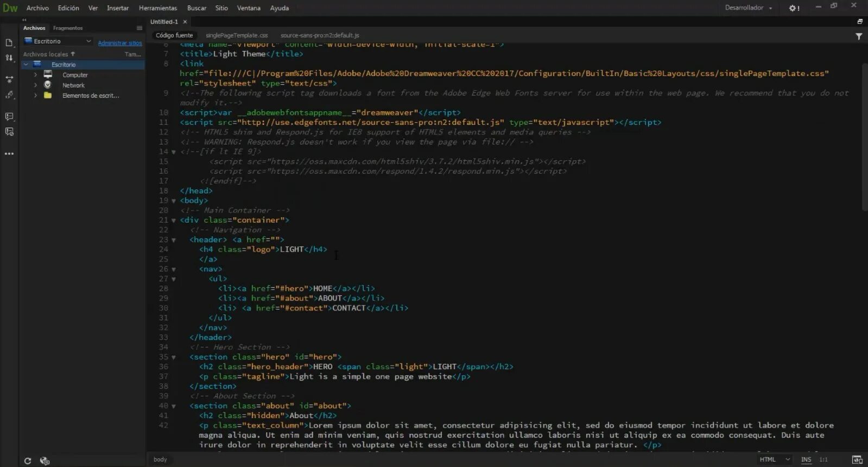Click the code editor vertical scrollbar
Screen dimensions: 868x467
pos(865,137)
